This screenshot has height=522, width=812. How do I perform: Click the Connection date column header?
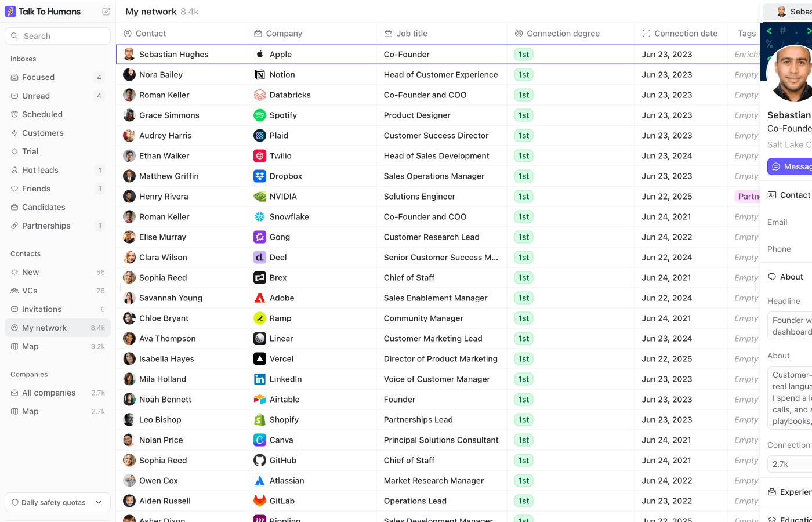pos(681,34)
